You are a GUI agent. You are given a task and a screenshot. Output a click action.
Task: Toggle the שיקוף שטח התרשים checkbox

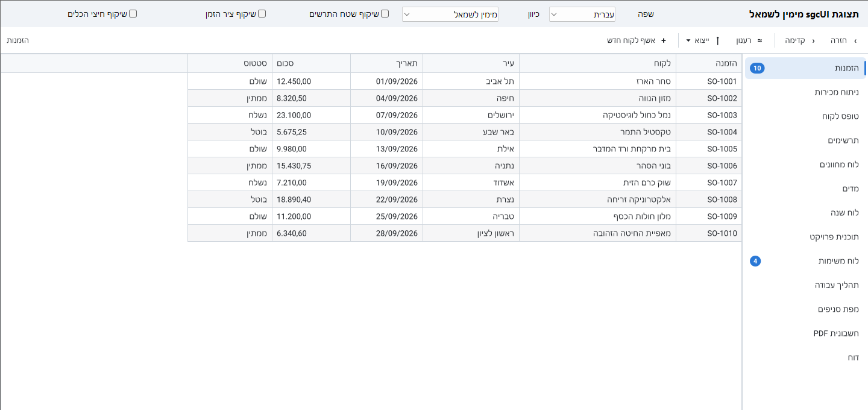tap(385, 13)
